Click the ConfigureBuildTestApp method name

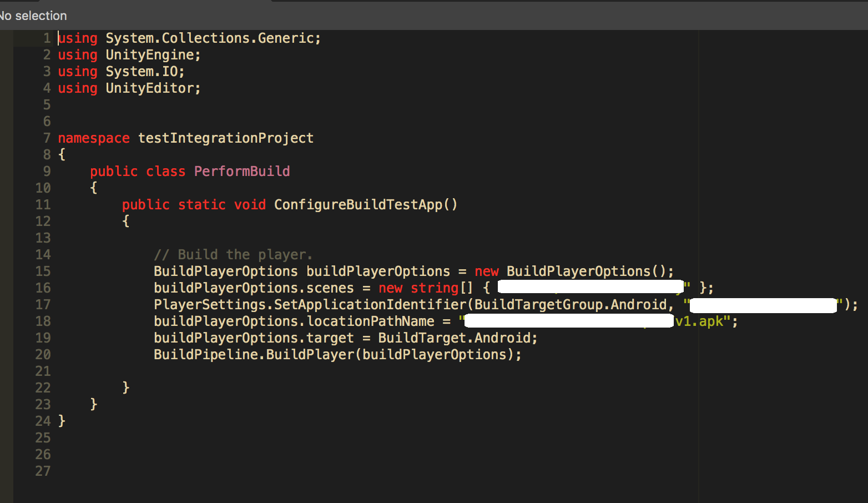point(359,205)
